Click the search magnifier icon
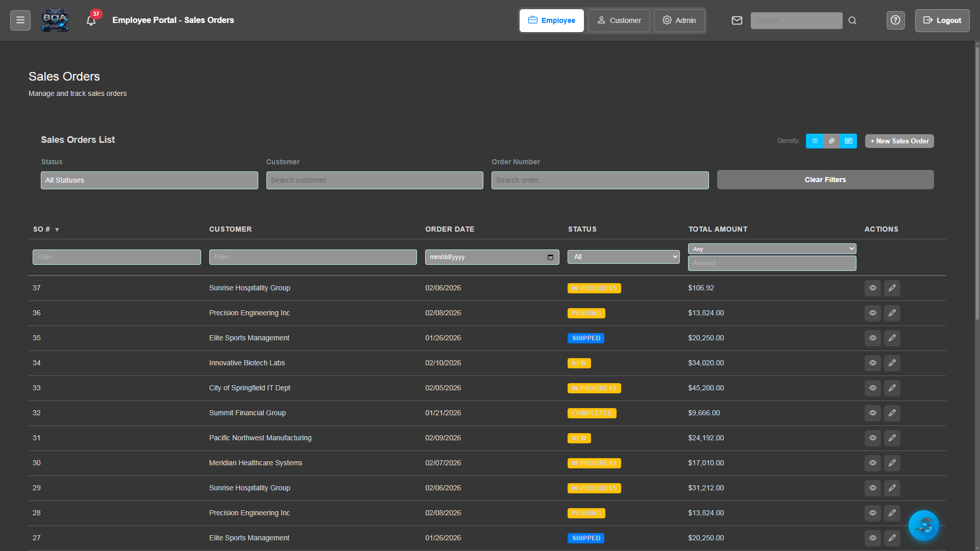Screen dimensions: 980x551 point(852,20)
